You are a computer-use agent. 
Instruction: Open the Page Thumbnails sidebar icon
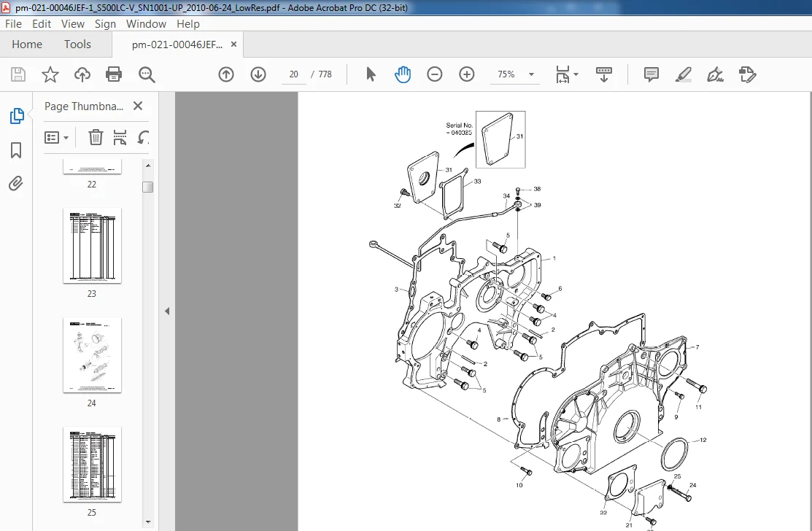[17, 116]
